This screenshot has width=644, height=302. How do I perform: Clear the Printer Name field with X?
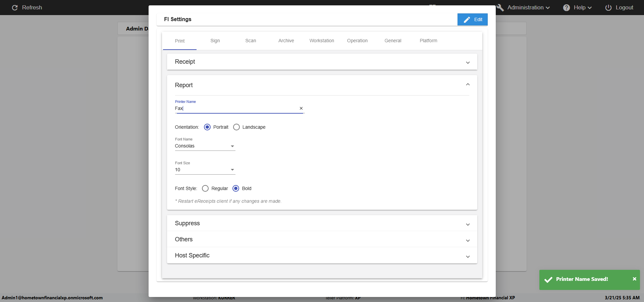click(301, 108)
